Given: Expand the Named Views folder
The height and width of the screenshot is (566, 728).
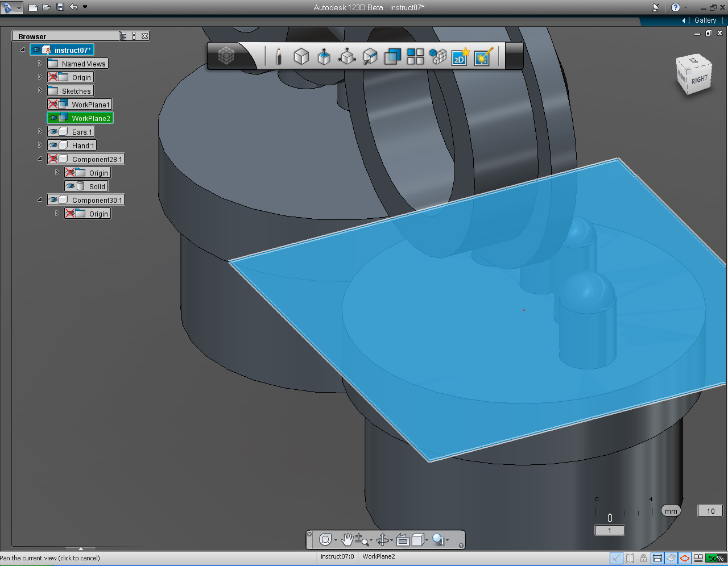Looking at the screenshot, I should (x=40, y=63).
